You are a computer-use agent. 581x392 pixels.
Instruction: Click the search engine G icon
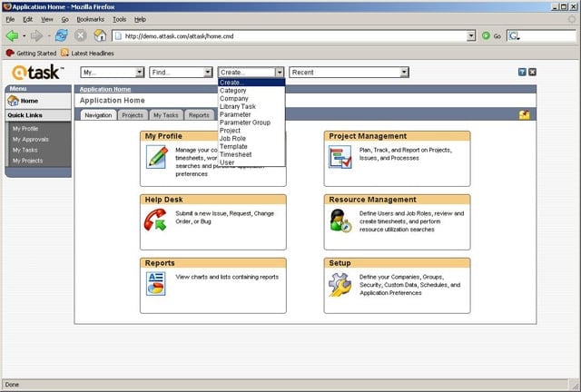click(x=514, y=36)
